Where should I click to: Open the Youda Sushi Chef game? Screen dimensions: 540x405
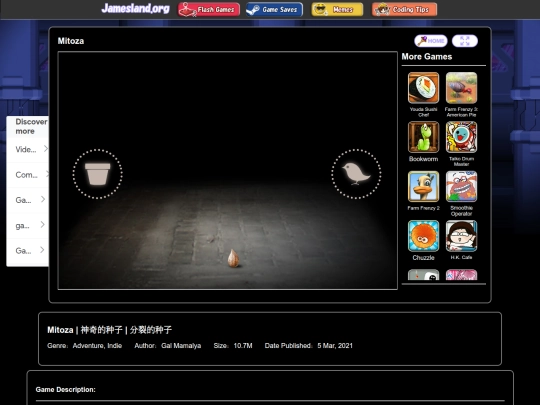click(423, 88)
